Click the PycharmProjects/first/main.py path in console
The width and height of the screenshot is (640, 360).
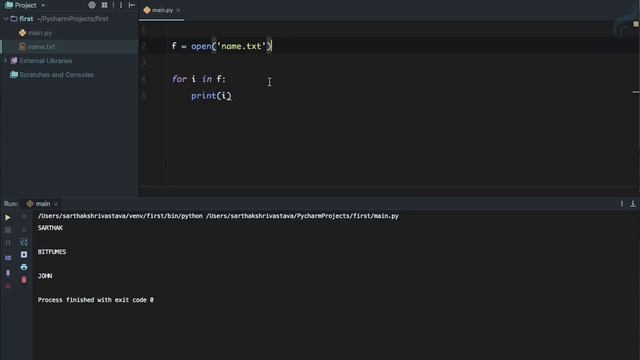(302, 216)
